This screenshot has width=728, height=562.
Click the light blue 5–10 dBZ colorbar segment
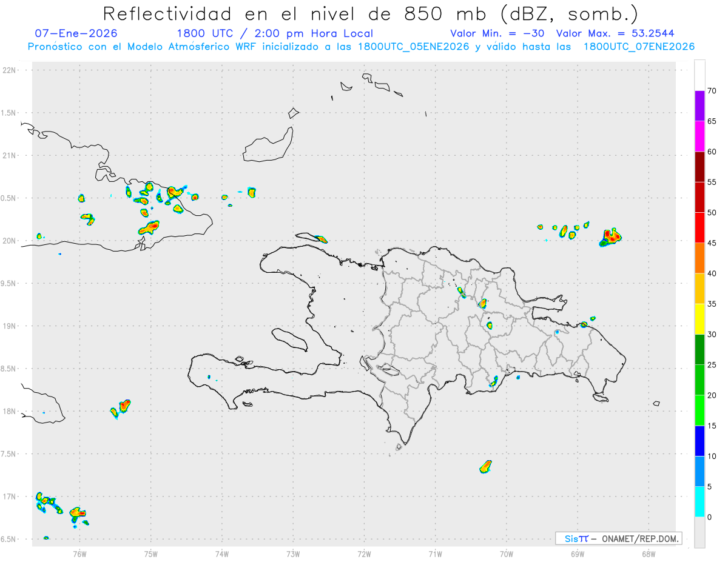pos(699,471)
